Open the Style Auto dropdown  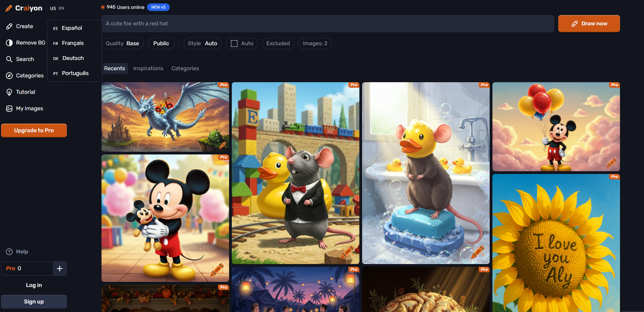(x=202, y=43)
